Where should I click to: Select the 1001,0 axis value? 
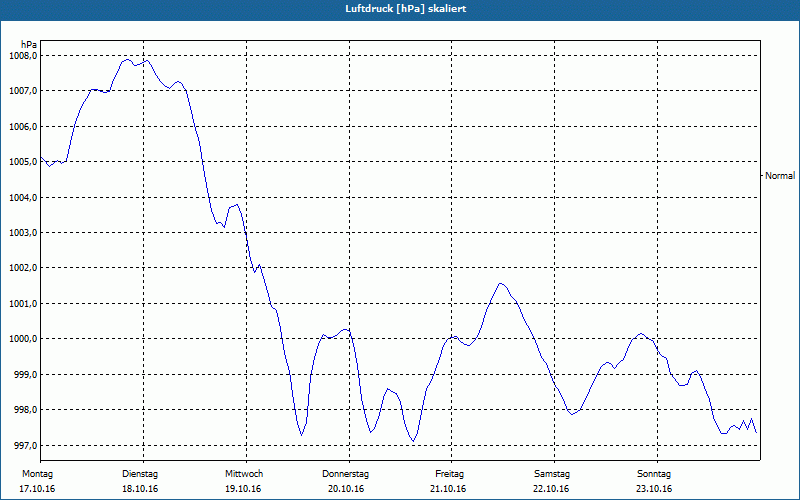[23, 304]
